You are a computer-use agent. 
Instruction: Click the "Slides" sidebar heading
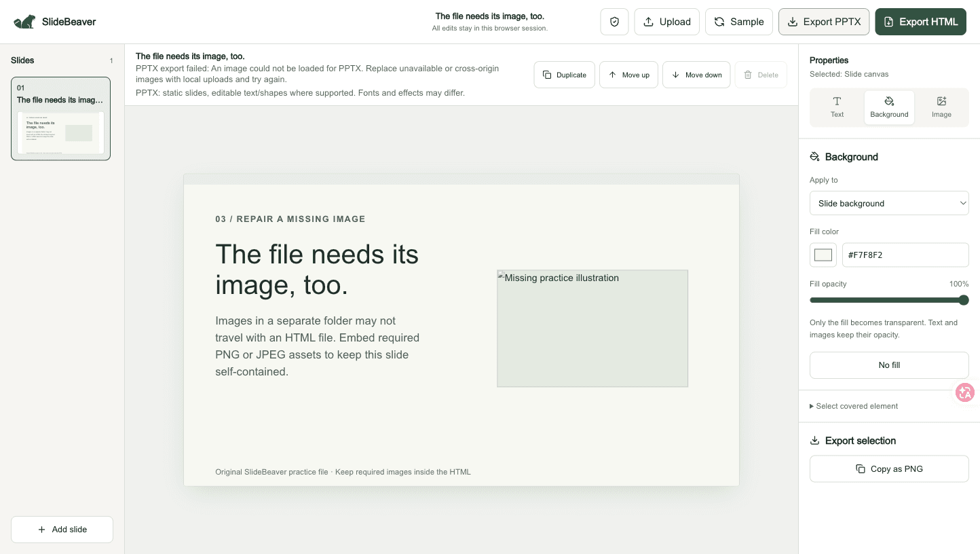click(x=22, y=60)
